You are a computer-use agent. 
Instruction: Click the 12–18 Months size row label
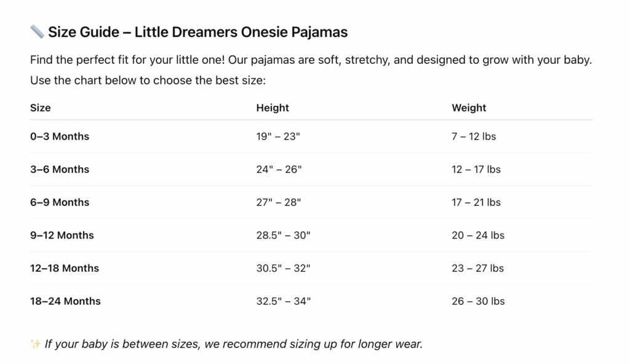64,268
